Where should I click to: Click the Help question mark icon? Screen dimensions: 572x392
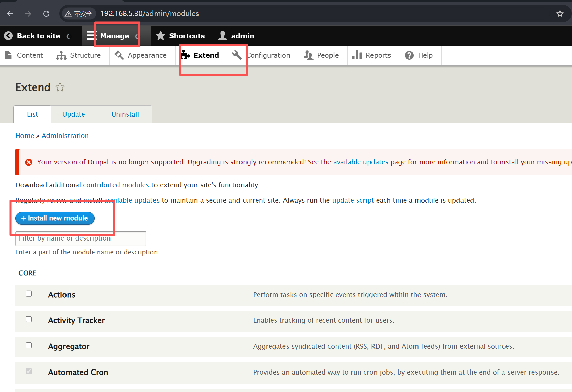[x=409, y=55]
